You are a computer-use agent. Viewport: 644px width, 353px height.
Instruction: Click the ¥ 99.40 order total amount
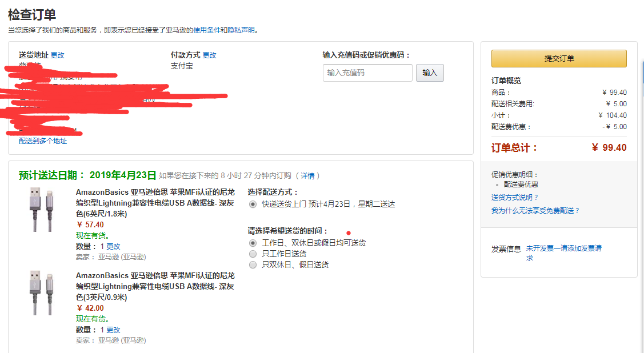(x=609, y=147)
